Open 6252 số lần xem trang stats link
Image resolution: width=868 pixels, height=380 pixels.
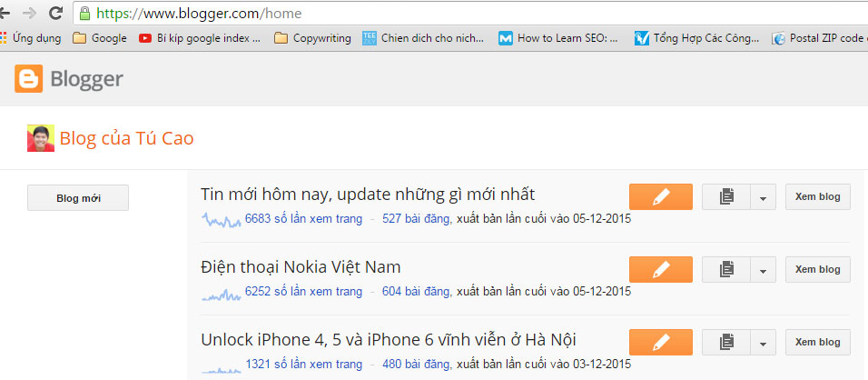[303, 292]
